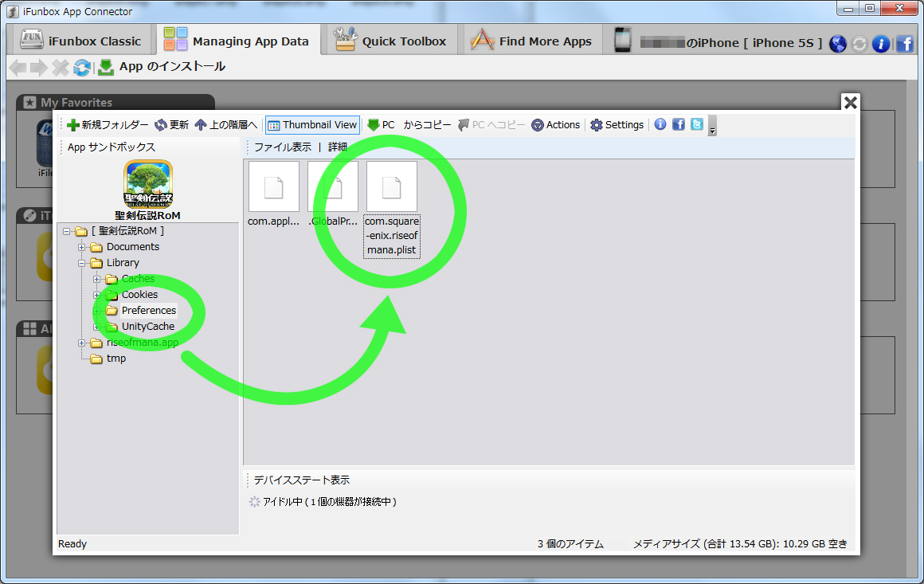Screen dimensions: 924x584
Task: Select the Documents folder in tree
Action: coord(132,247)
